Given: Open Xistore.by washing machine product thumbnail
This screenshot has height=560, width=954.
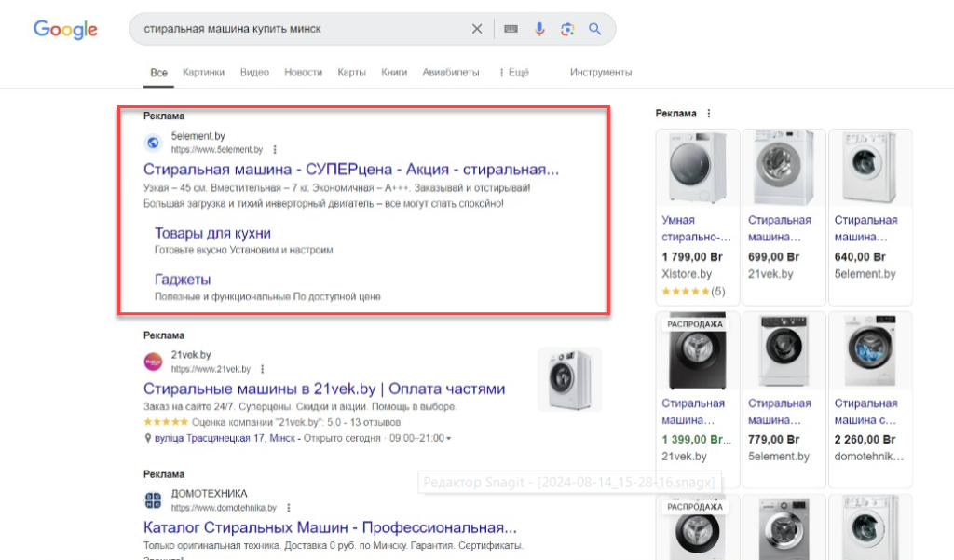Looking at the screenshot, I should [x=697, y=169].
